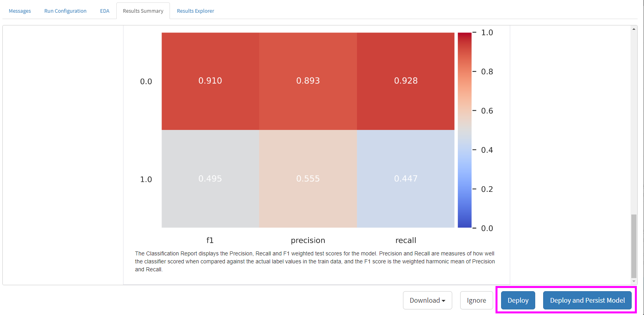The image size is (644, 315).
Task: Expand the Download dropdown
Action: coord(427,300)
